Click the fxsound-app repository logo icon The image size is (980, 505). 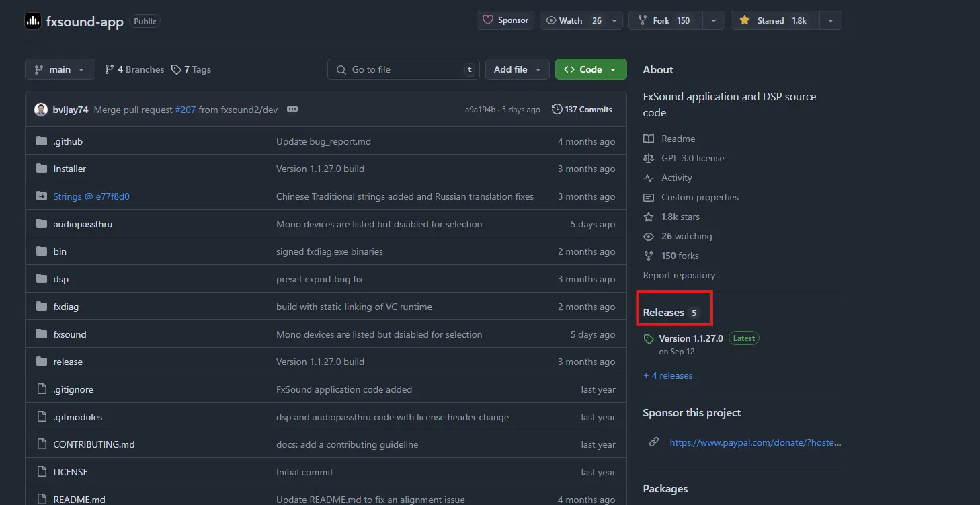click(x=33, y=21)
